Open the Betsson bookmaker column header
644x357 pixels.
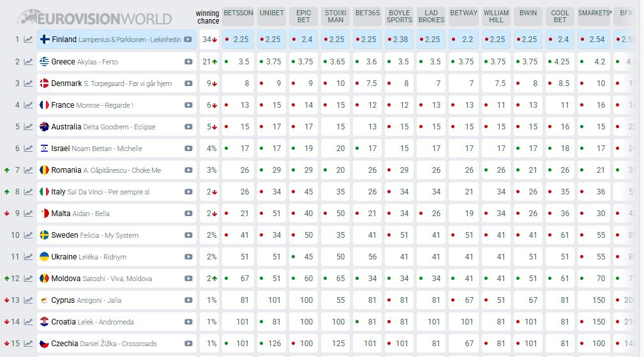(238, 17)
